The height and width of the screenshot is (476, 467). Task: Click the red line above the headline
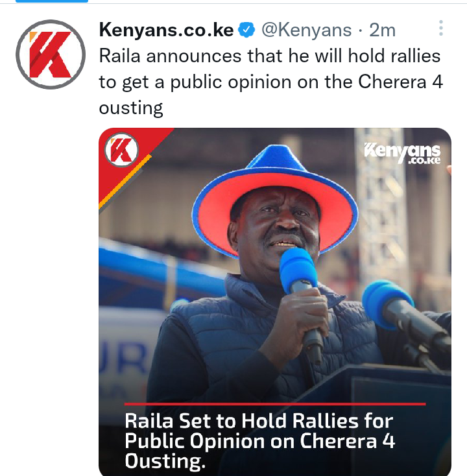click(x=275, y=404)
